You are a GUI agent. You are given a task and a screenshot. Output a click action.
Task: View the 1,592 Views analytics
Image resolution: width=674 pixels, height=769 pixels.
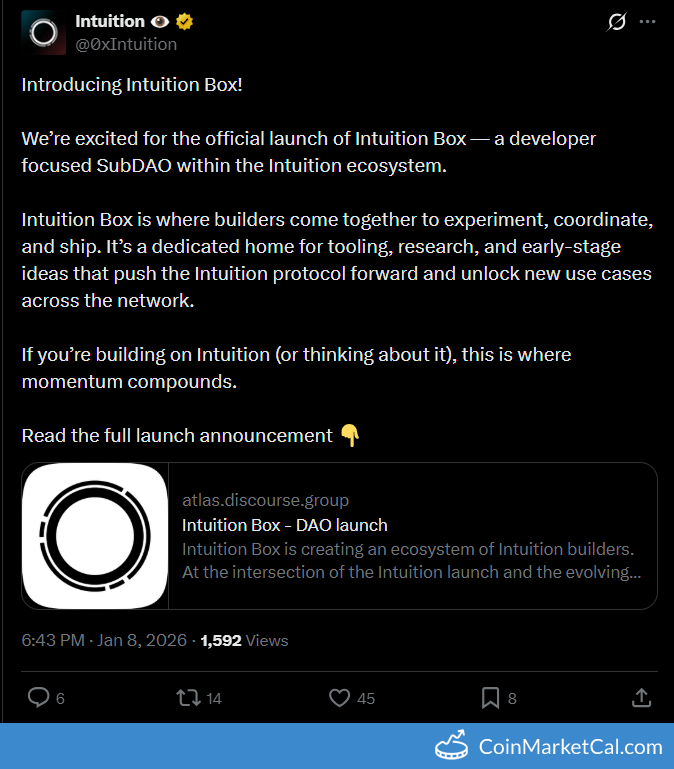point(244,640)
